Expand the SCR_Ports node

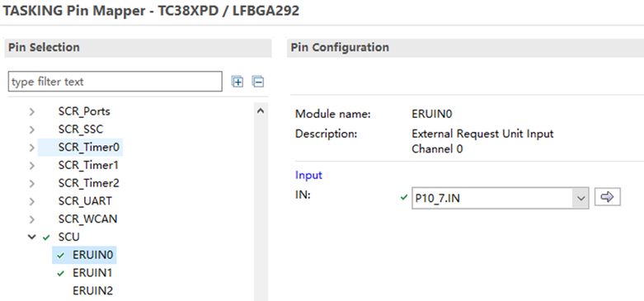pos(32,111)
